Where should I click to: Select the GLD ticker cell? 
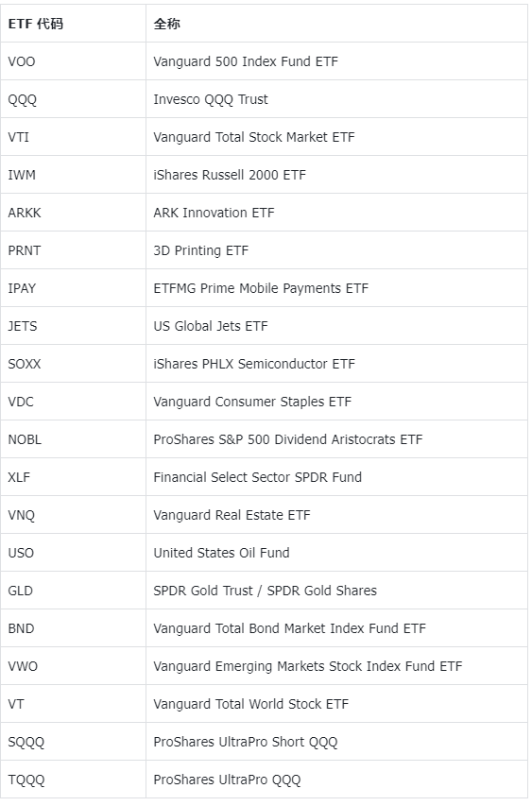click(x=73, y=591)
